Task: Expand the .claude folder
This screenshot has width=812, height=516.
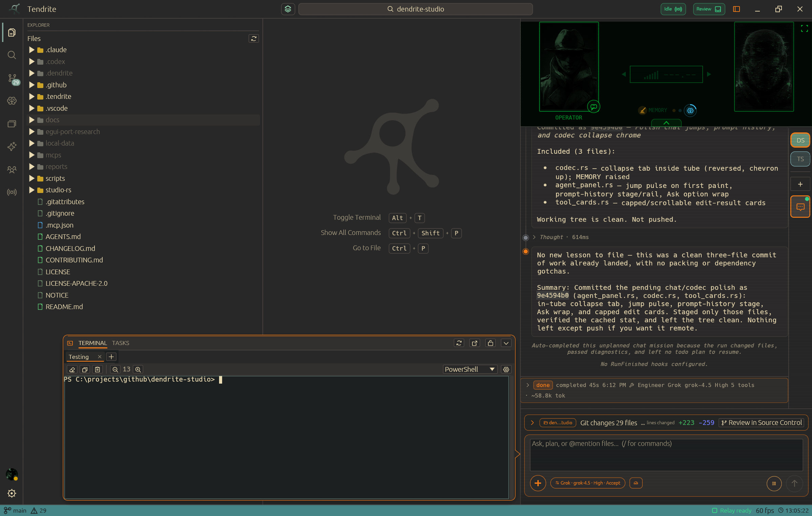Action: point(32,50)
